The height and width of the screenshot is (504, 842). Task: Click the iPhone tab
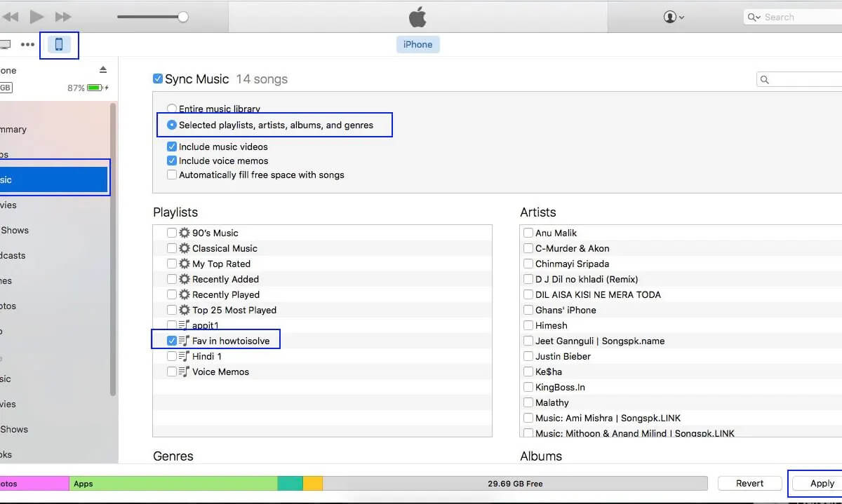pos(417,44)
